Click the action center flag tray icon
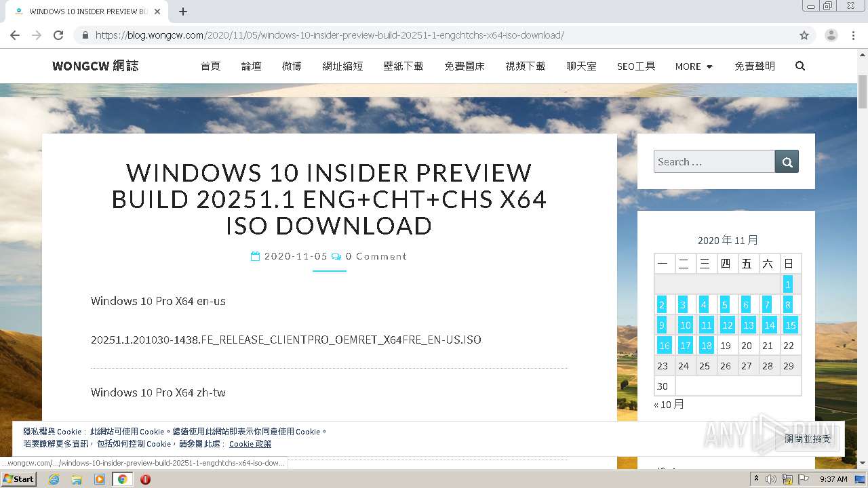This screenshot has width=868, height=488. pos(804,479)
